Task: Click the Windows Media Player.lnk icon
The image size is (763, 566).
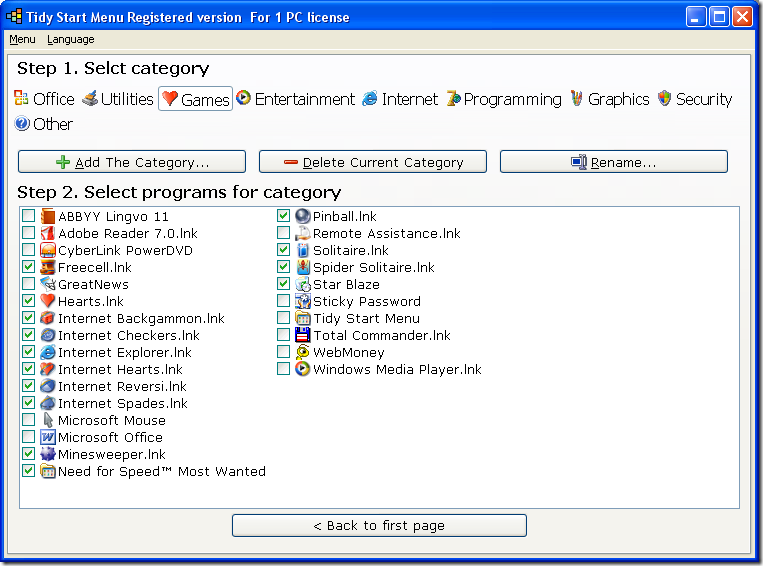Action: (303, 369)
